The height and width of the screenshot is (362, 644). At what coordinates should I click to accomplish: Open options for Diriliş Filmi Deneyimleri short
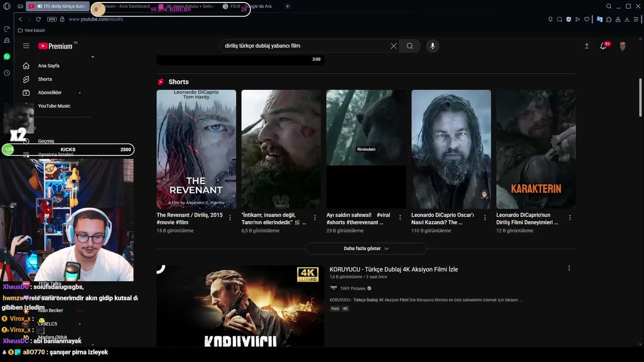coord(570,218)
